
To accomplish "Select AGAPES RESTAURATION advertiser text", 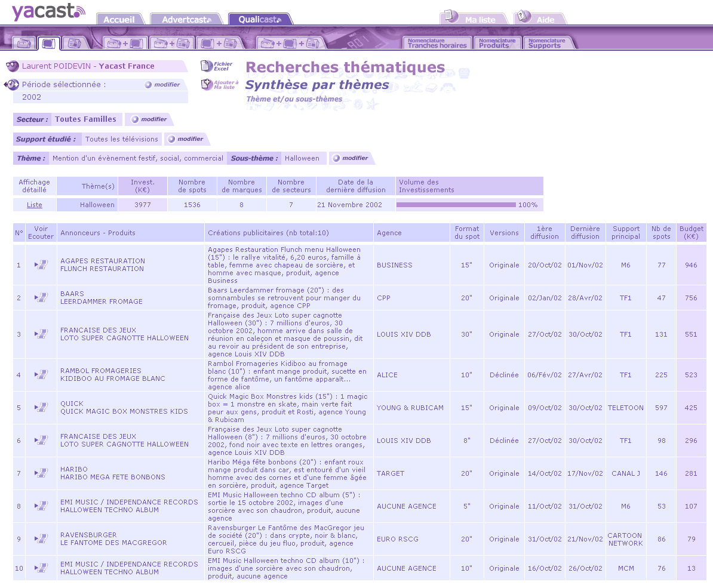I will [103, 261].
